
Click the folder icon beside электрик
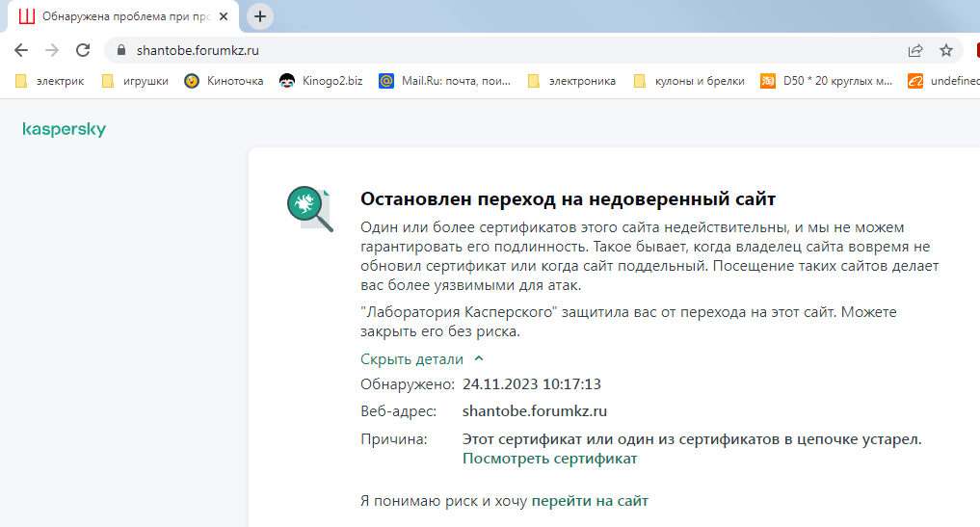(x=21, y=81)
